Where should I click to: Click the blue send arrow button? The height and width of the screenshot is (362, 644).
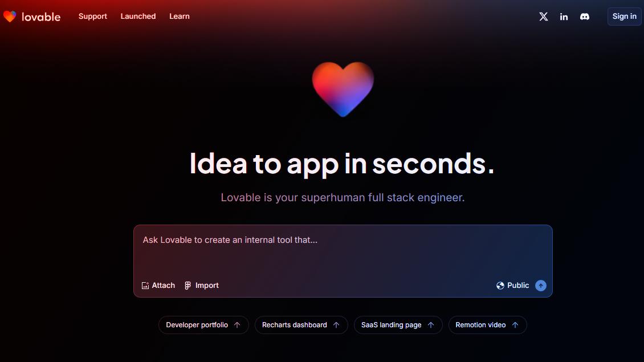tap(541, 286)
